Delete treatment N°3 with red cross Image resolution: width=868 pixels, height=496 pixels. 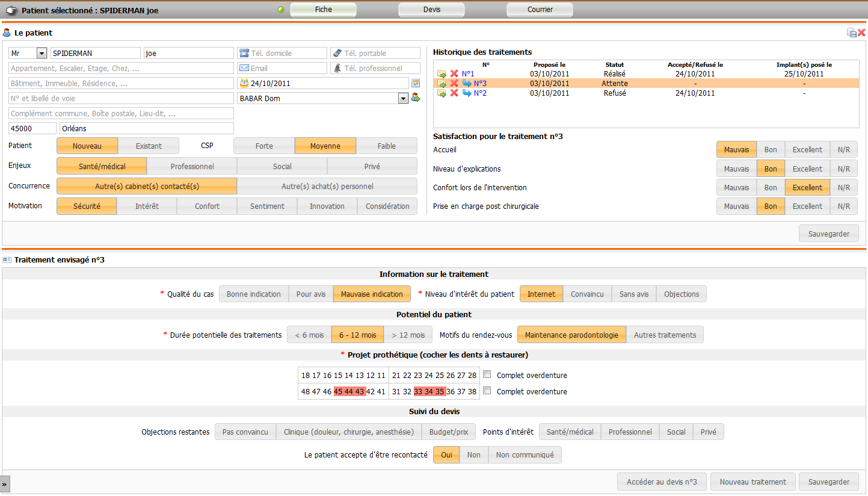454,84
